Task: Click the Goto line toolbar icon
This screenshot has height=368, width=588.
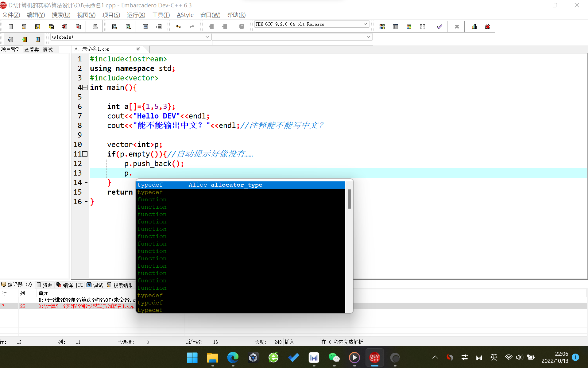Action: tap(159, 27)
